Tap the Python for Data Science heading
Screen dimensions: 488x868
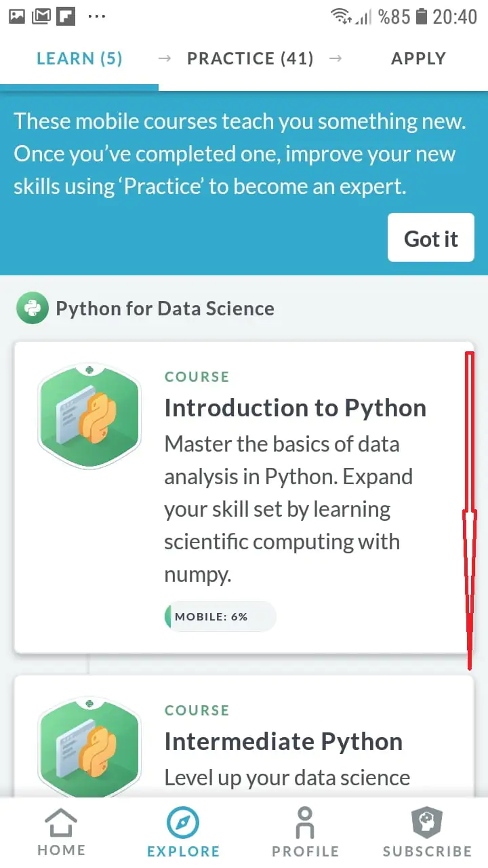click(x=165, y=309)
